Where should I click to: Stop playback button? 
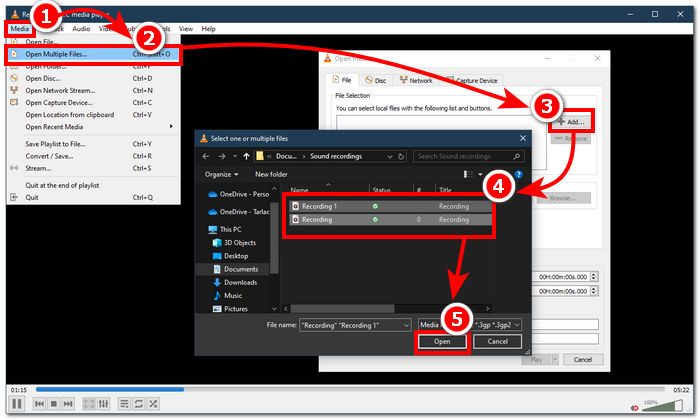point(54,404)
